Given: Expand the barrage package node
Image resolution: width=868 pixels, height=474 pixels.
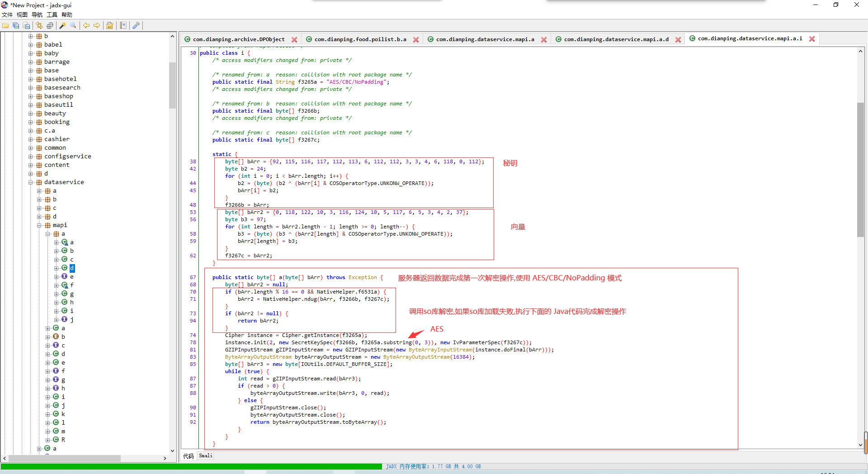Looking at the screenshot, I should point(31,62).
